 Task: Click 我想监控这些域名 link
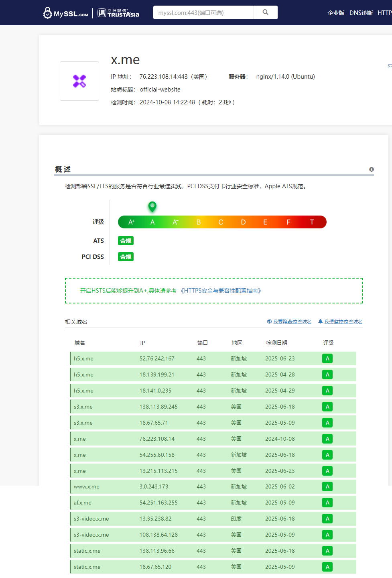coord(340,322)
